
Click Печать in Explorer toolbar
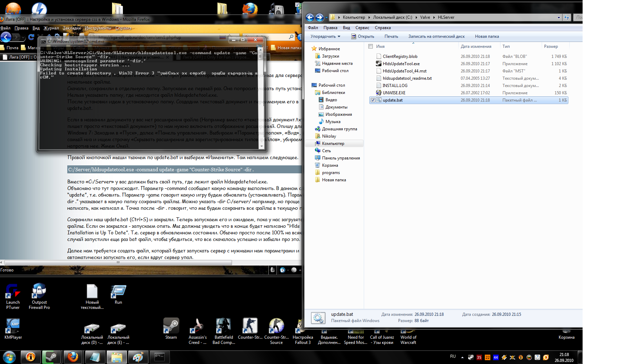click(391, 36)
